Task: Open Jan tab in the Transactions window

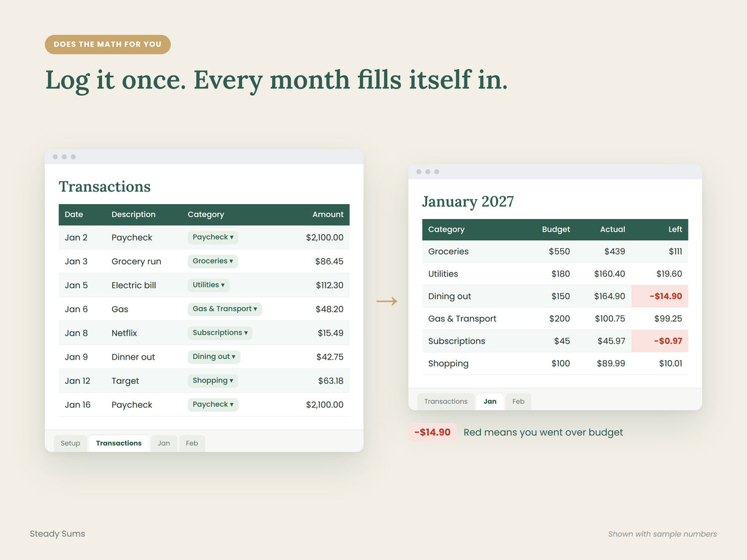Action: click(164, 443)
